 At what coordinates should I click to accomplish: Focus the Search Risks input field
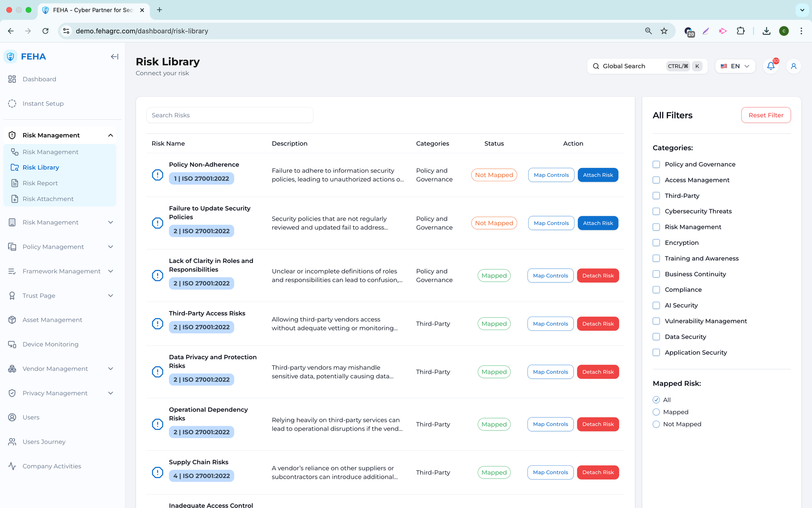[x=230, y=115]
